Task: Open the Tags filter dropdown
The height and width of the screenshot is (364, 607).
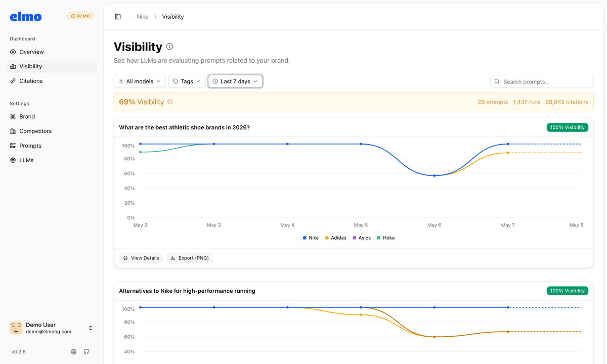Action: pyautogui.click(x=187, y=81)
